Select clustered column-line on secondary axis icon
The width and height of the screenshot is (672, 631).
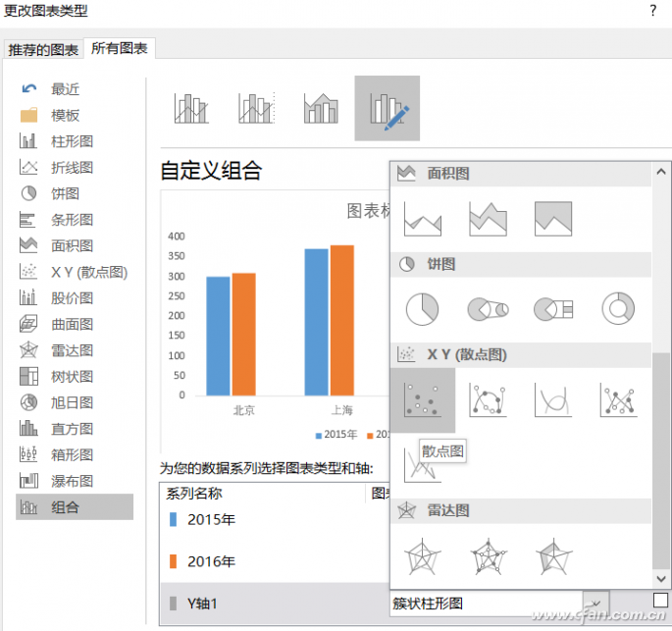[256, 108]
